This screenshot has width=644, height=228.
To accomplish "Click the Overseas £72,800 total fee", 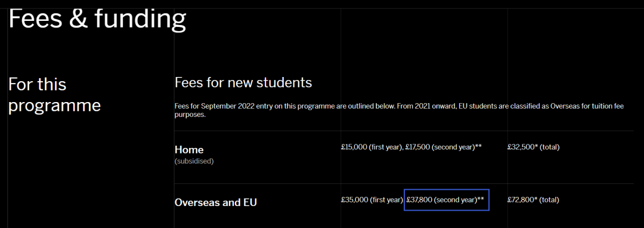I will (534, 200).
